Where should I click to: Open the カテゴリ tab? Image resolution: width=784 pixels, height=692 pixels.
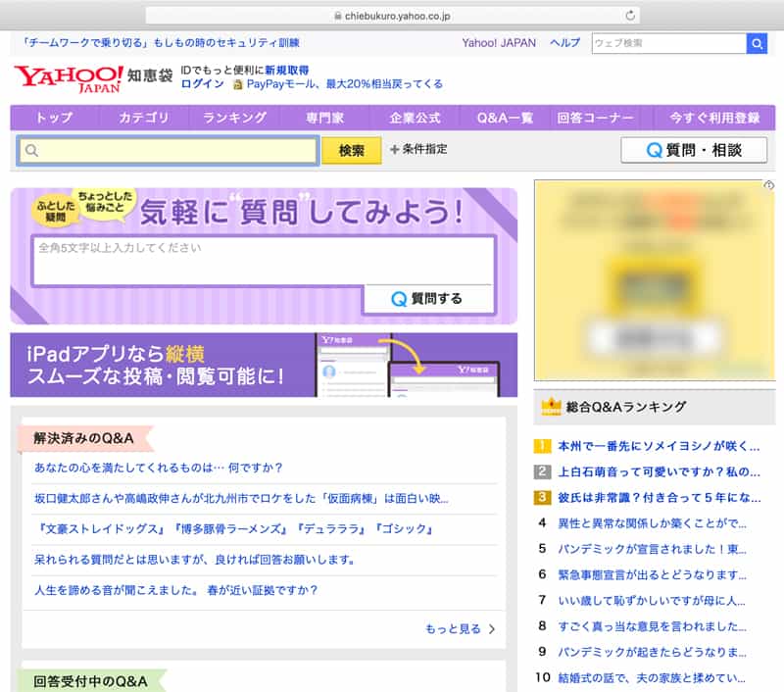point(144,118)
